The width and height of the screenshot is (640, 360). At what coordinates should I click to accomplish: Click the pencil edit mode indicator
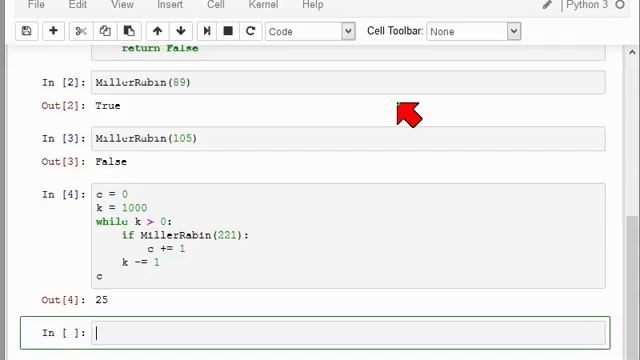coord(547,5)
